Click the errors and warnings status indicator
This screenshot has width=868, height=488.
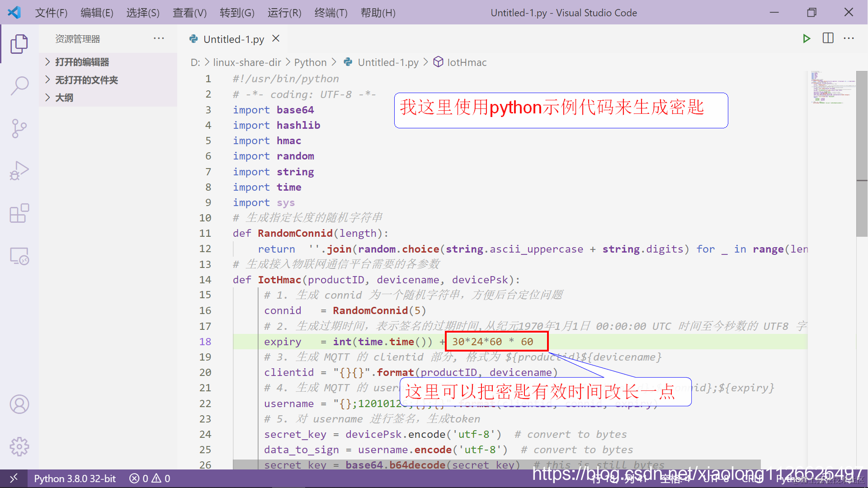tap(150, 479)
